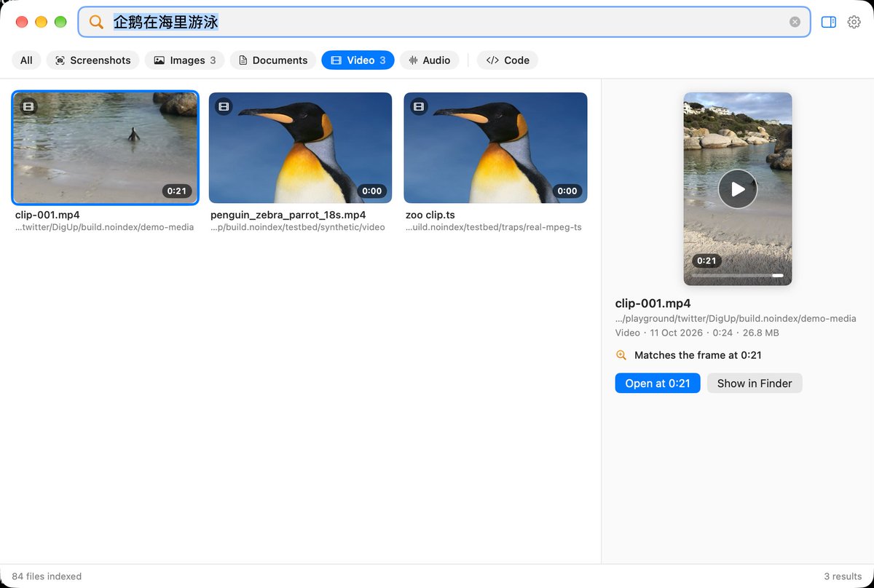Click the "Video · 11 Oct 2026" metadata line
874x588 pixels.
point(697,333)
